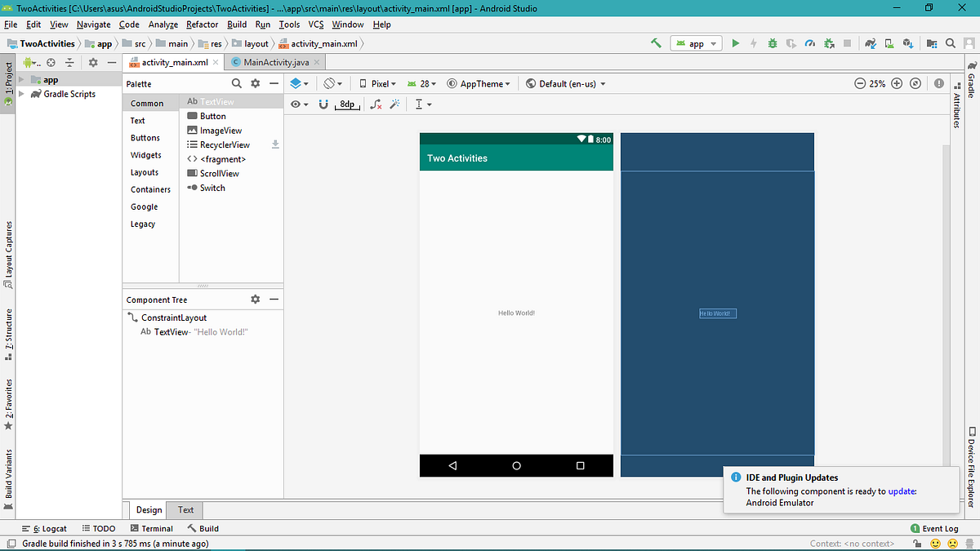Open Search Everywhere with the magnifier icon
This screenshot has width=980, height=551.
950,42
